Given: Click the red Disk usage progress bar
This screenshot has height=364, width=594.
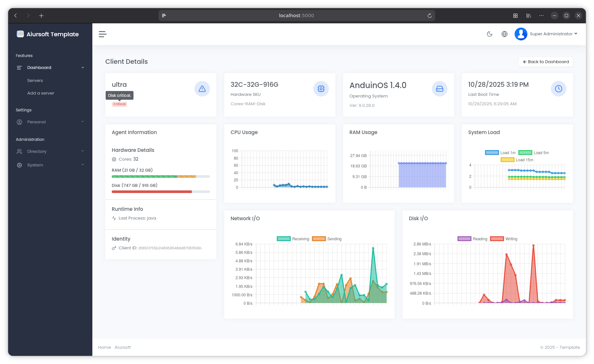Looking at the screenshot, I should tap(151, 192).
